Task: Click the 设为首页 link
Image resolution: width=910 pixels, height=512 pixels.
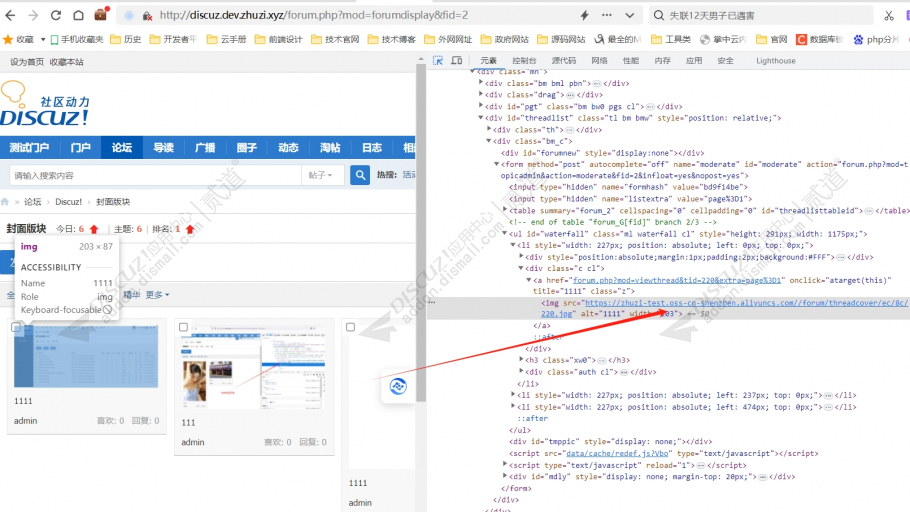Action: point(27,62)
